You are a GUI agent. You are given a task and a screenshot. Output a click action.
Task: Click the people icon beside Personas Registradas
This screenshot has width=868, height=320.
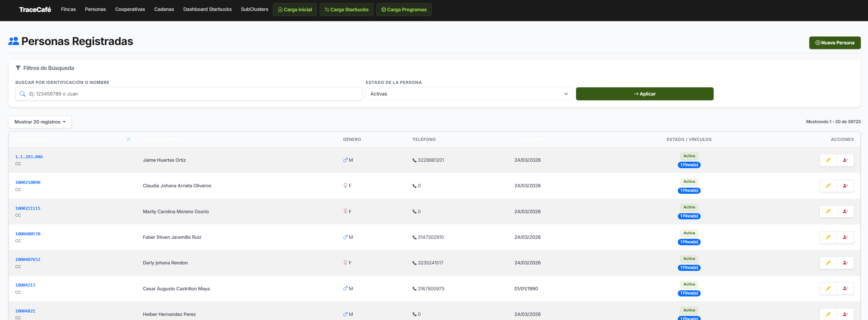(14, 41)
